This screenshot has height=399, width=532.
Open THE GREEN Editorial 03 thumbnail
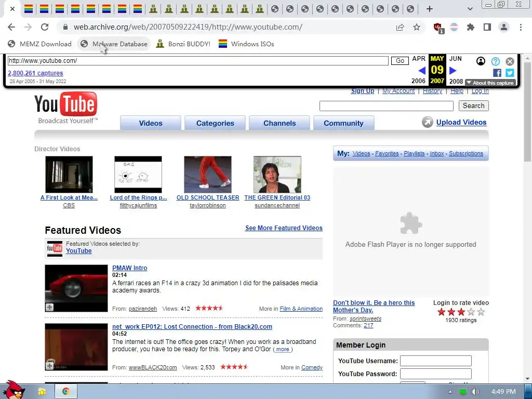pyautogui.click(x=277, y=175)
